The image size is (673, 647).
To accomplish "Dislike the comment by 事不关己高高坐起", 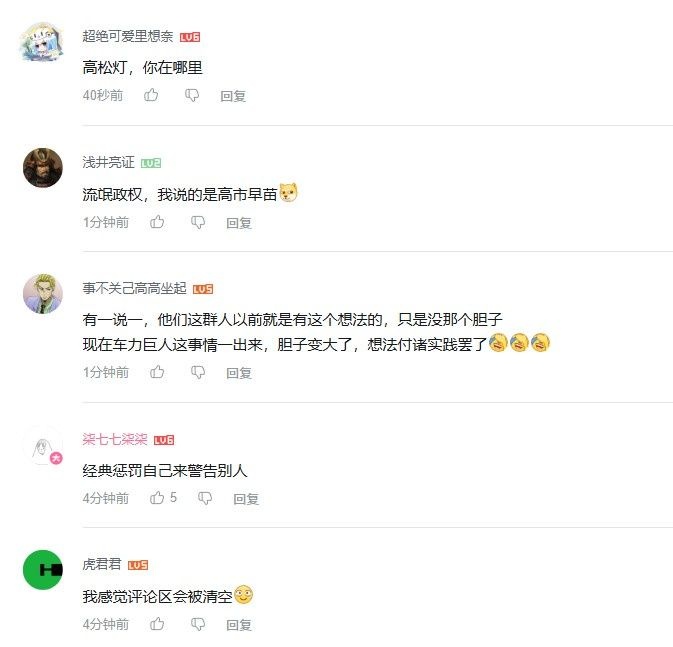I will point(198,372).
